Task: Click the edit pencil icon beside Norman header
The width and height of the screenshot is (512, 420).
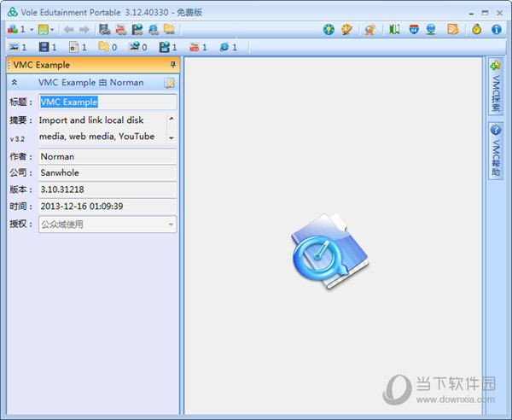Action: point(170,83)
